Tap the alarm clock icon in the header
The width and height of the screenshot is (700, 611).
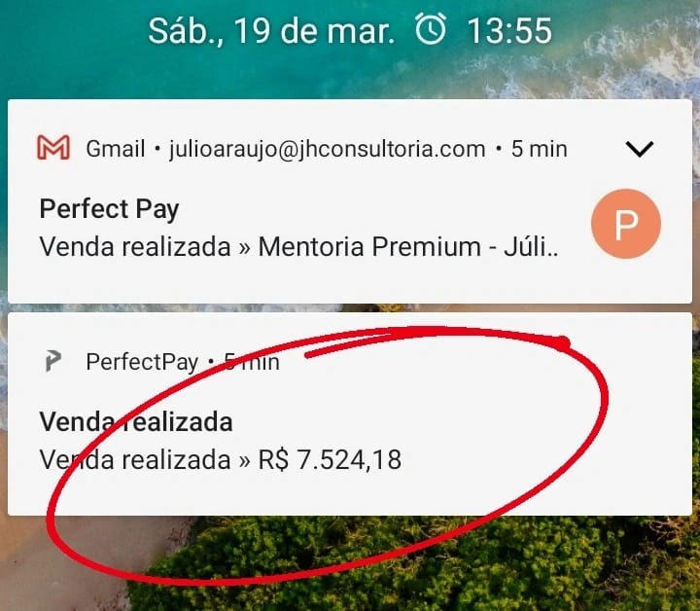point(431,29)
